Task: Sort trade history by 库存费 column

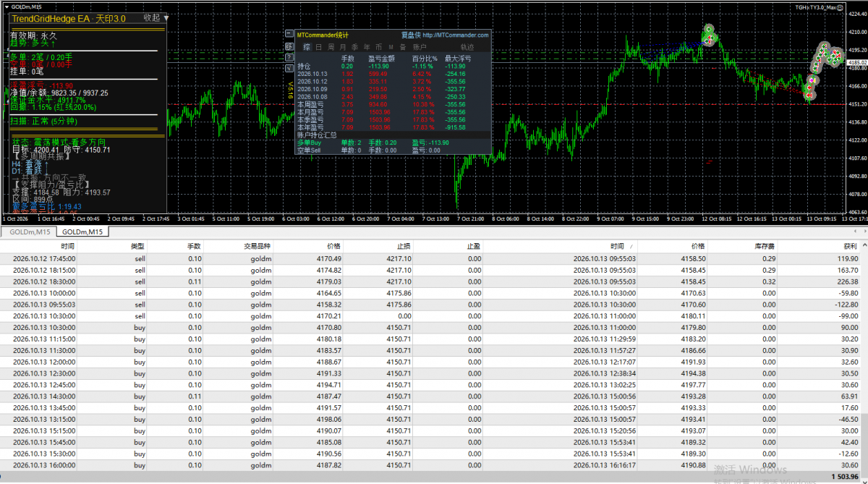Action: [x=765, y=246]
